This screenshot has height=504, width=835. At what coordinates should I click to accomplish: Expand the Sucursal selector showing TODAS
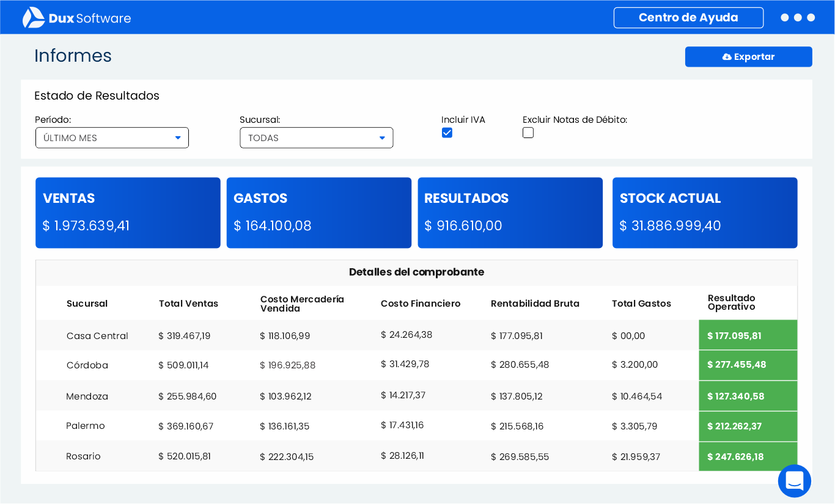click(316, 137)
